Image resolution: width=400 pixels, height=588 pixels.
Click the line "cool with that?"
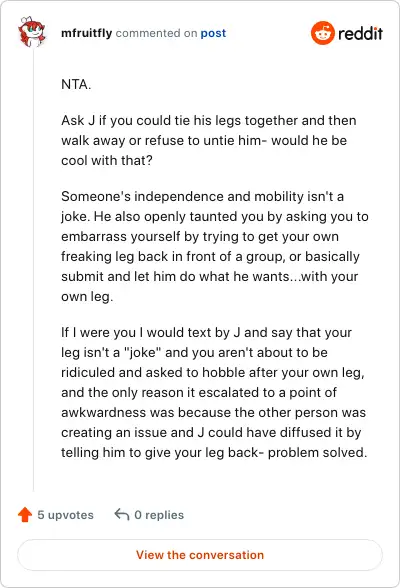coord(107,160)
